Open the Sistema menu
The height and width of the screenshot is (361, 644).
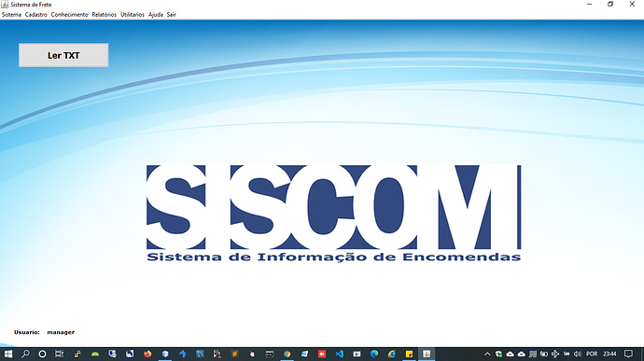click(x=11, y=14)
